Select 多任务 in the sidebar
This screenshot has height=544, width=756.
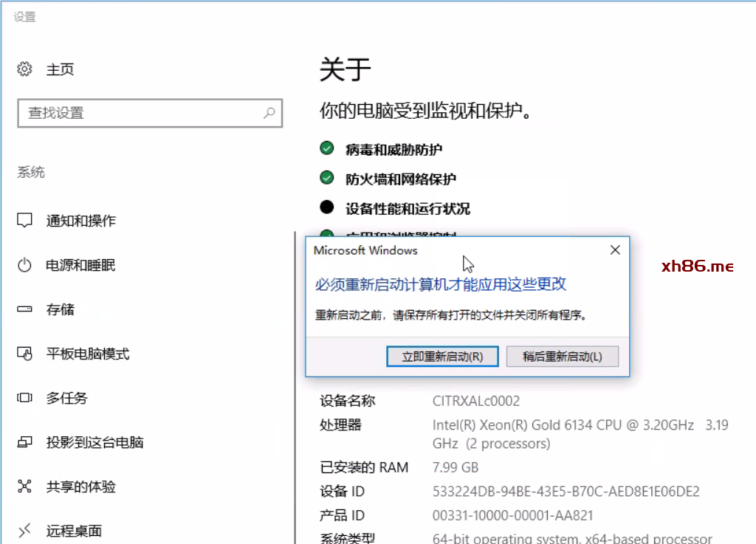[66, 398]
